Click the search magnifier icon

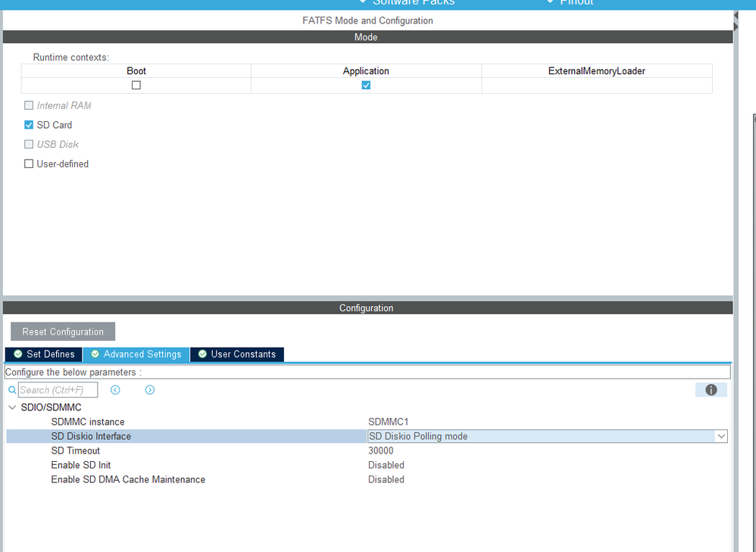[x=12, y=390]
